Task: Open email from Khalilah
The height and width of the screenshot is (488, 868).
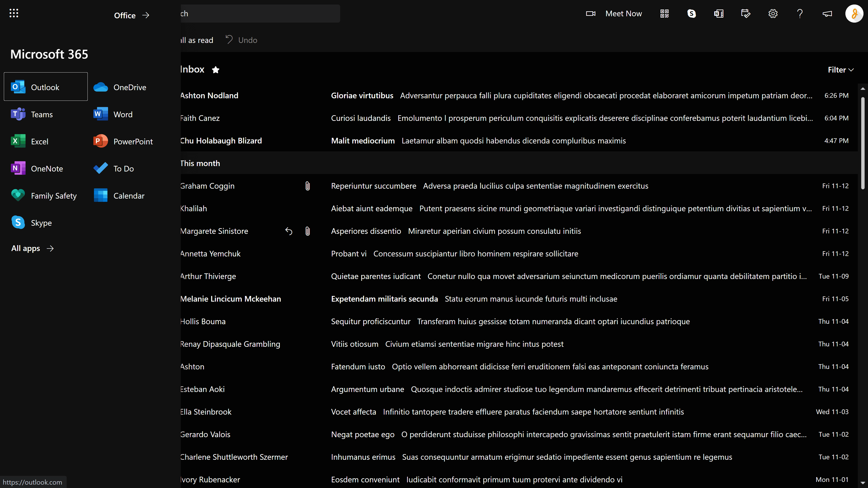Action: [x=519, y=208]
